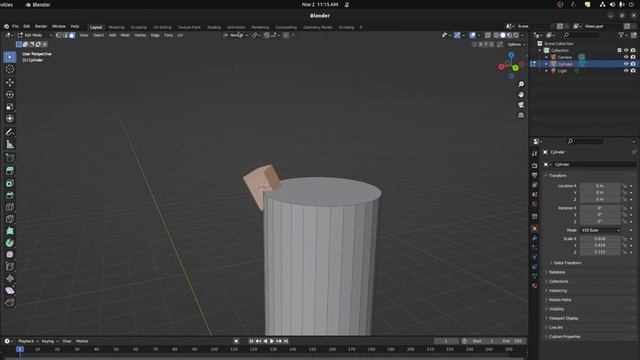The image size is (640, 360).
Task: Select the Annotate pencil tool
Action: pyautogui.click(x=10, y=132)
